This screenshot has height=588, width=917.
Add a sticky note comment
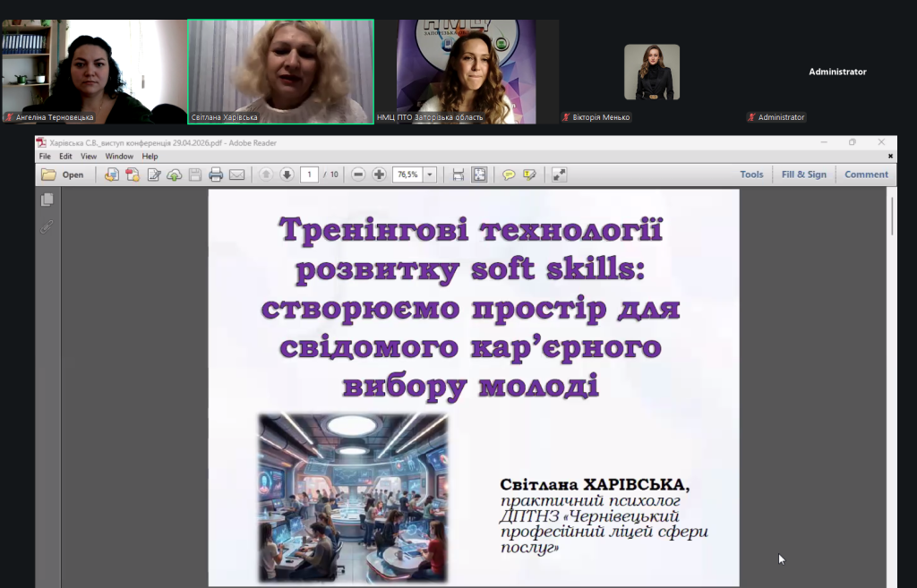pos(509,175)
